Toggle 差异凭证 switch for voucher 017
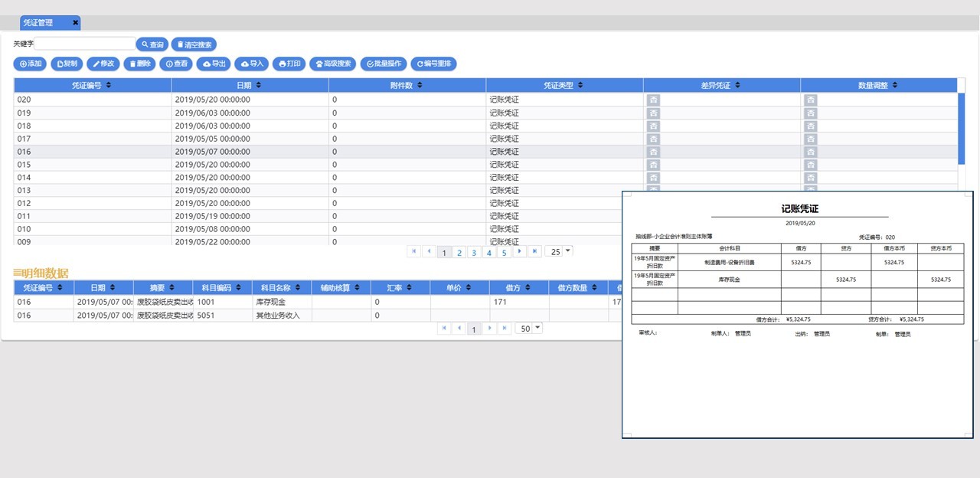980x478 pixels. tap(654, 139)
